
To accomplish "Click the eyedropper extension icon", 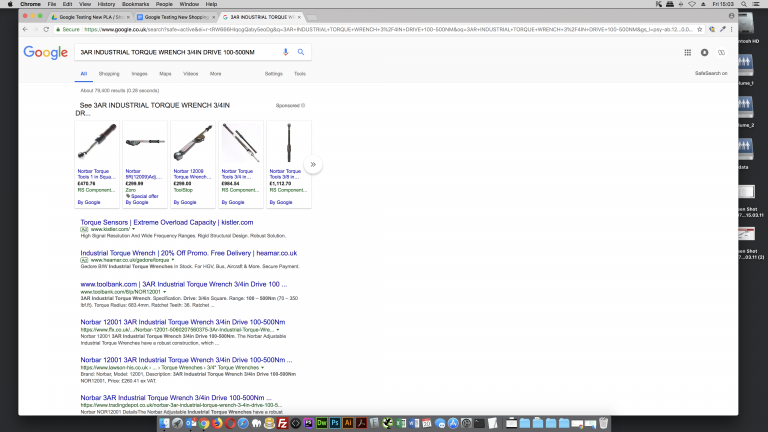I will pyautogui.click(x=722, y=29).
